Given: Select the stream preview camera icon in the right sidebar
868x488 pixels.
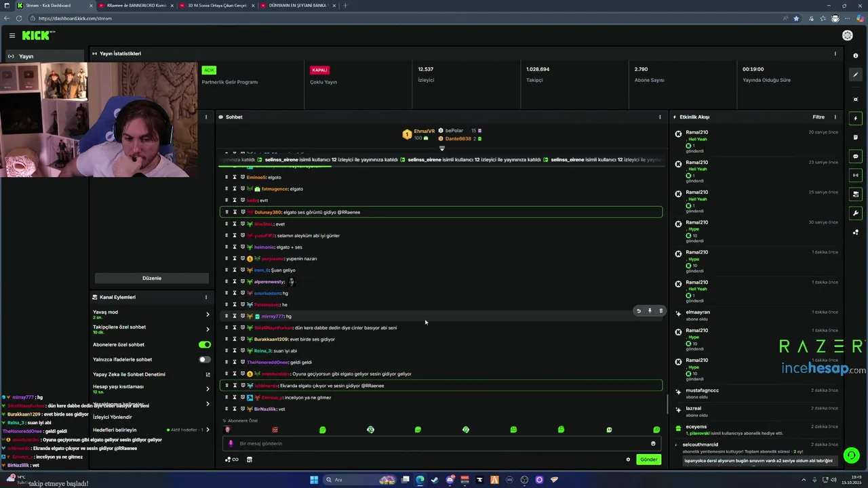Looking at the screenshot, I should pos(856,99).
